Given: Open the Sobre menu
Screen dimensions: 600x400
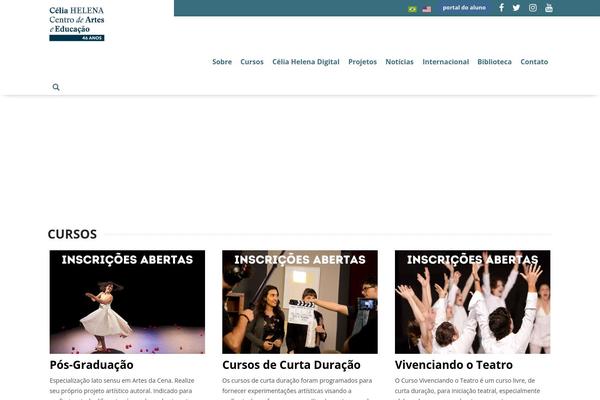Looking at the screenshot, I should (x=222, y=62).
